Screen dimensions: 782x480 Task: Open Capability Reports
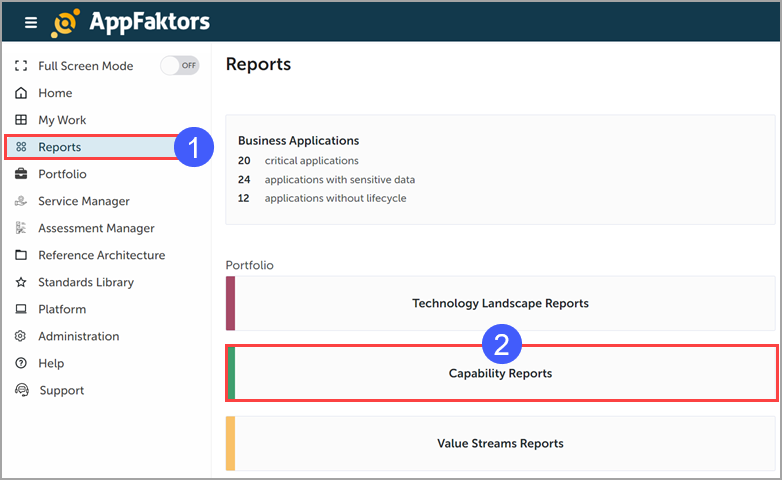pos(500,373)
